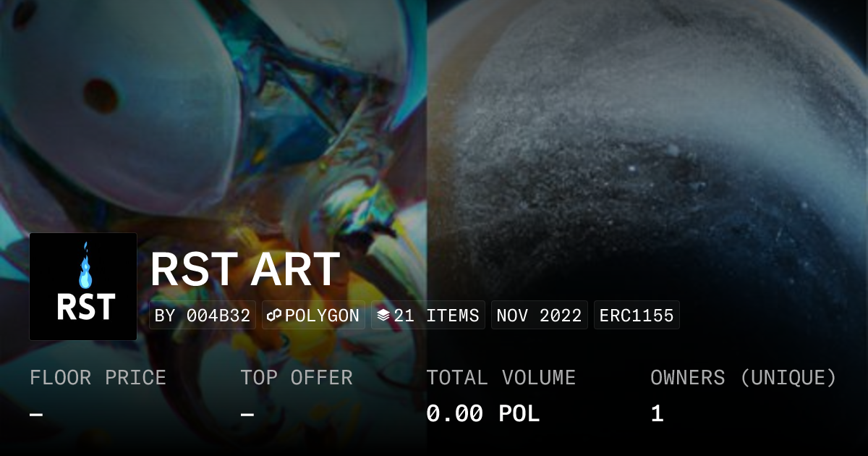Viewport: 868px width, 456px height.
Task: Click the TOTAL VOLUME label
Action: click(501, 378)
